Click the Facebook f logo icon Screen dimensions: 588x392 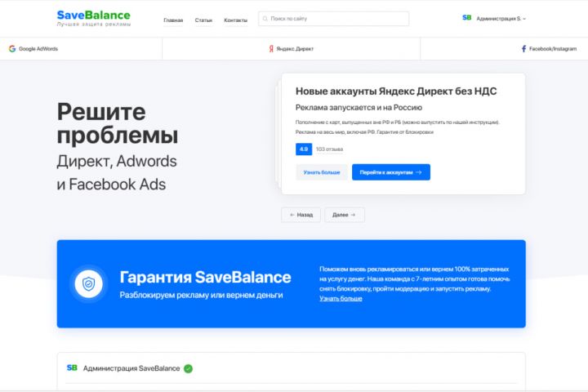pyautogui.click(x=523, y=49)
